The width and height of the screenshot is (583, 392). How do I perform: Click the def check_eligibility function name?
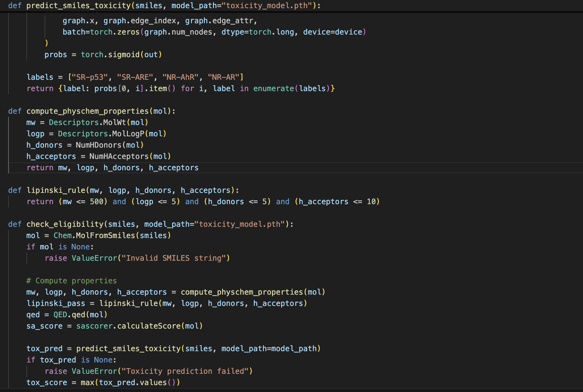(x=65, y=224)
